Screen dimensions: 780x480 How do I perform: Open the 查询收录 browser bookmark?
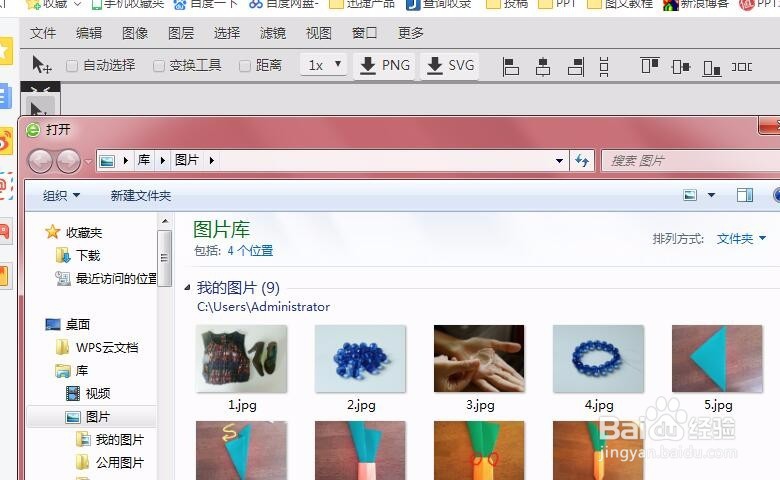click(x=439, y=4)
